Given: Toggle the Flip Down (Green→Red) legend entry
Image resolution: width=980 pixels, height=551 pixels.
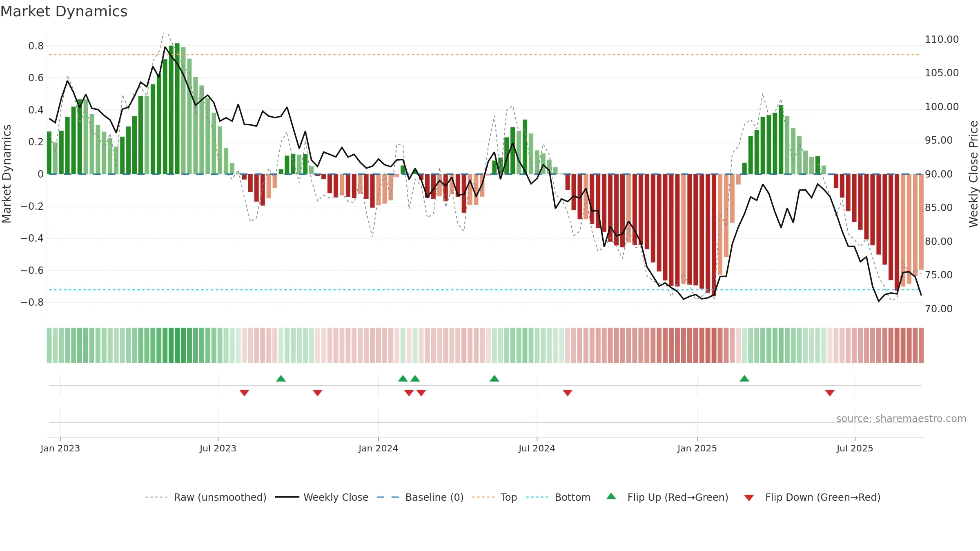Looking at the screenshot, I should (812, 497).
